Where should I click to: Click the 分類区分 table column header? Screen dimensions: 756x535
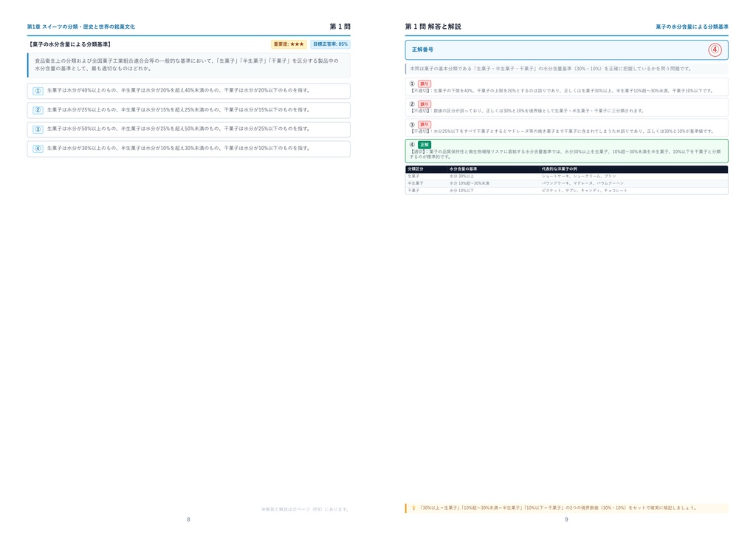pos(416,169)
